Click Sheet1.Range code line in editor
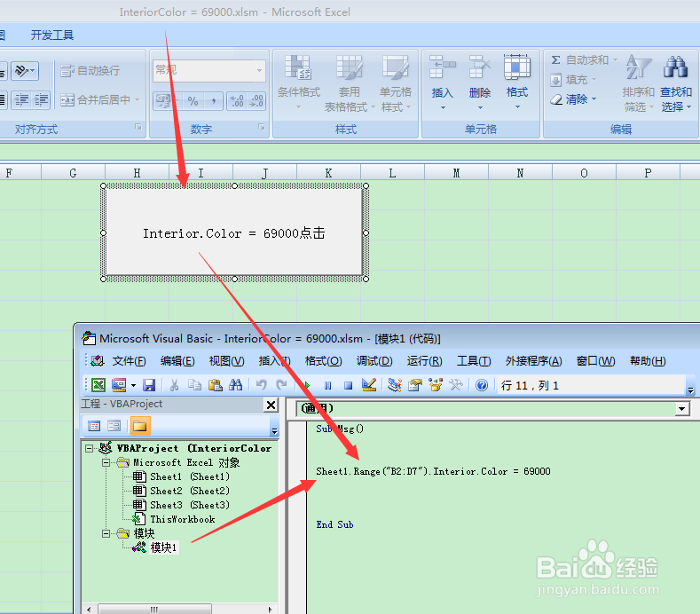700x614 pixels. tap(433, 471)
